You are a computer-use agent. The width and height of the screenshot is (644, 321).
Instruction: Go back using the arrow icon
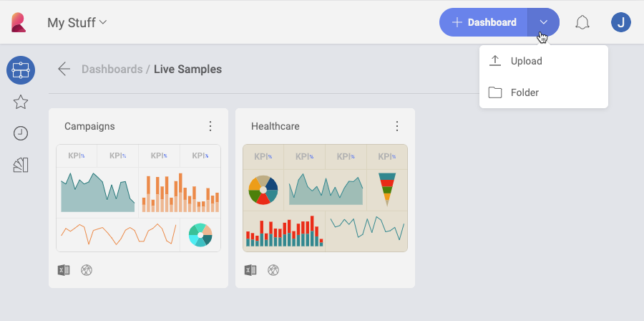[x=64, y=70]
